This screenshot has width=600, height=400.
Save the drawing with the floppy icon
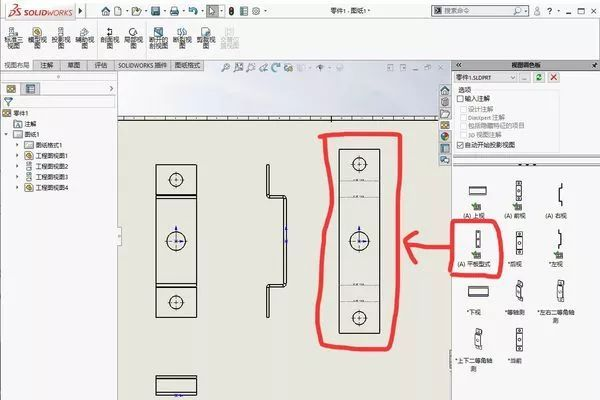[155, 11]
